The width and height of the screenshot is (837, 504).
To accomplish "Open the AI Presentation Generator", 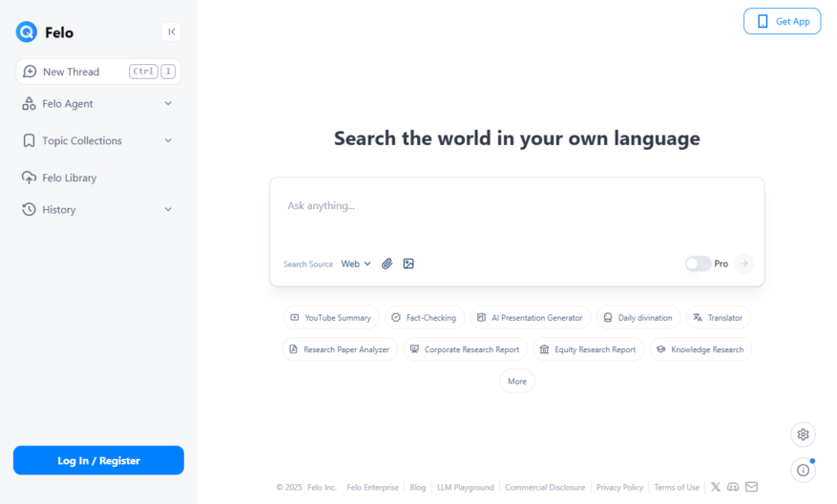I will [x=531, y=318].
